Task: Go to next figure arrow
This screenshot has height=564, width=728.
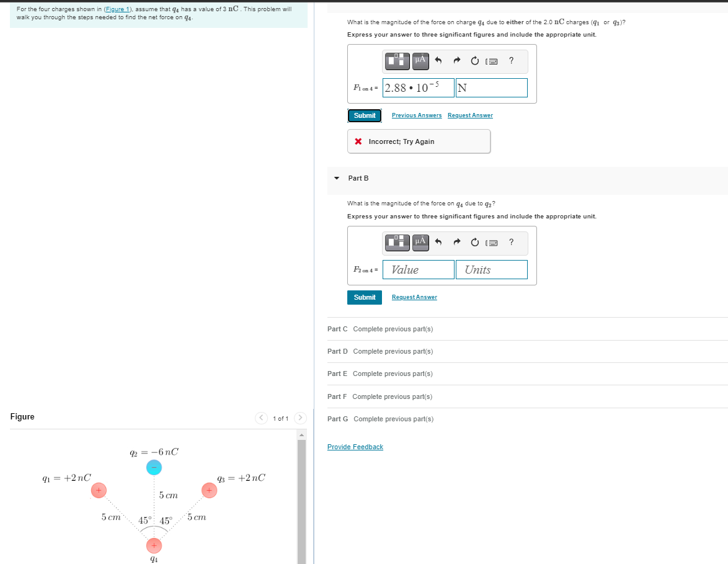Action: (300, 418)
